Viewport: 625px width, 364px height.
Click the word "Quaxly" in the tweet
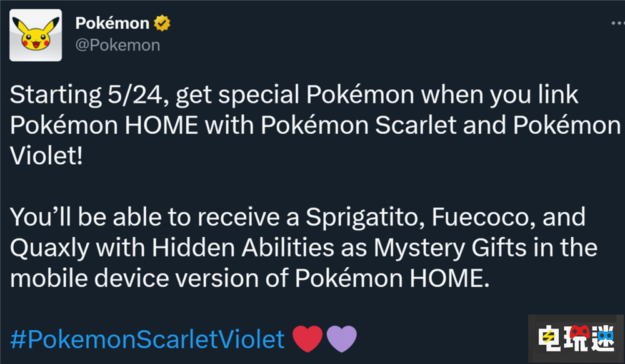(x=48, y=248)
